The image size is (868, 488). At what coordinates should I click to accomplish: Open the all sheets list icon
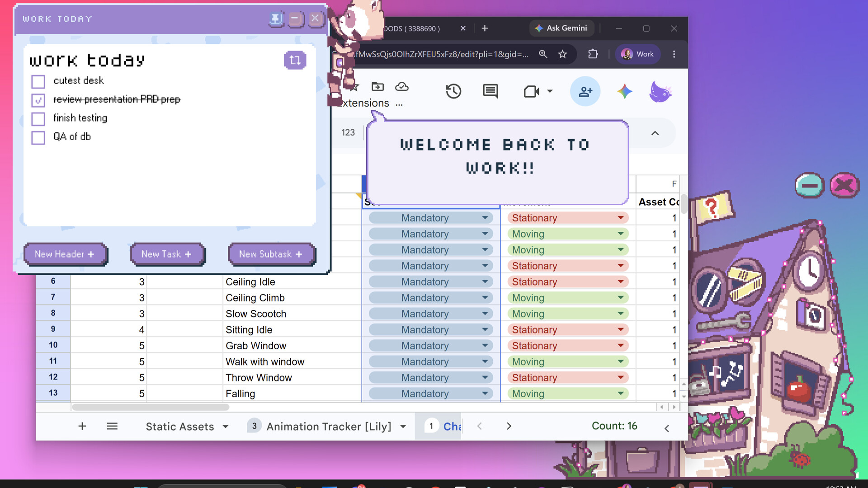pyautogui.click(x=112, y=426)
